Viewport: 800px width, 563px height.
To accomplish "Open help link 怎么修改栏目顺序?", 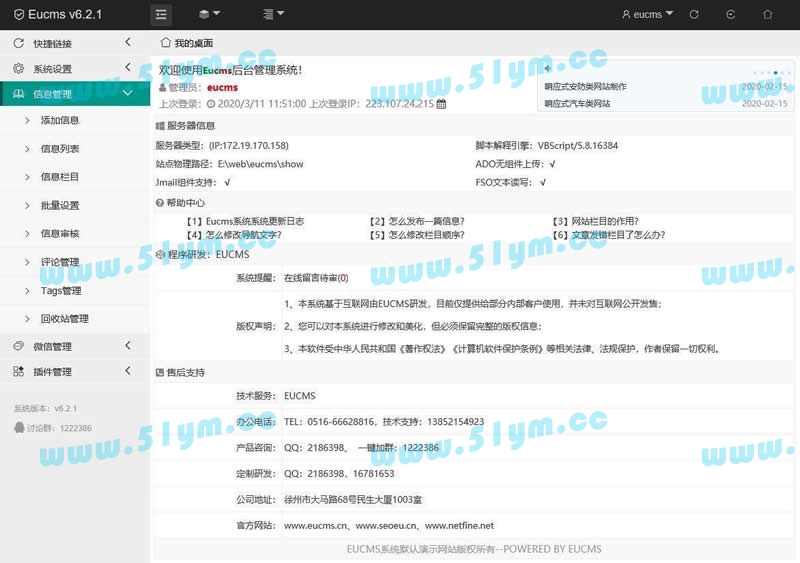I will [x=427, y=235].
